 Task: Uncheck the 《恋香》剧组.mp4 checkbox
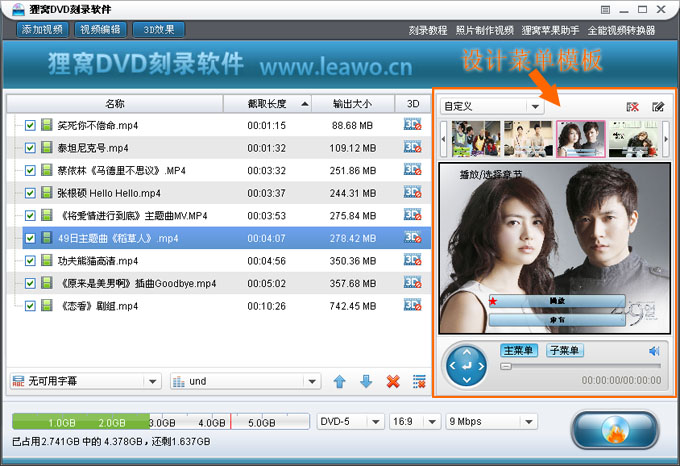click(x=30, y=306)
